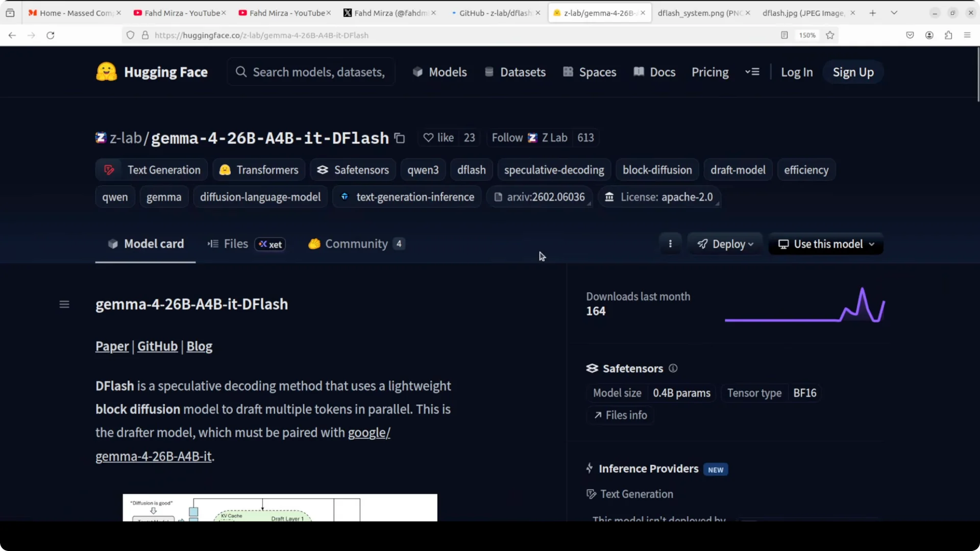Select the speculative-decoding tag
Screen dimensions: 980x551
[554, 170]
